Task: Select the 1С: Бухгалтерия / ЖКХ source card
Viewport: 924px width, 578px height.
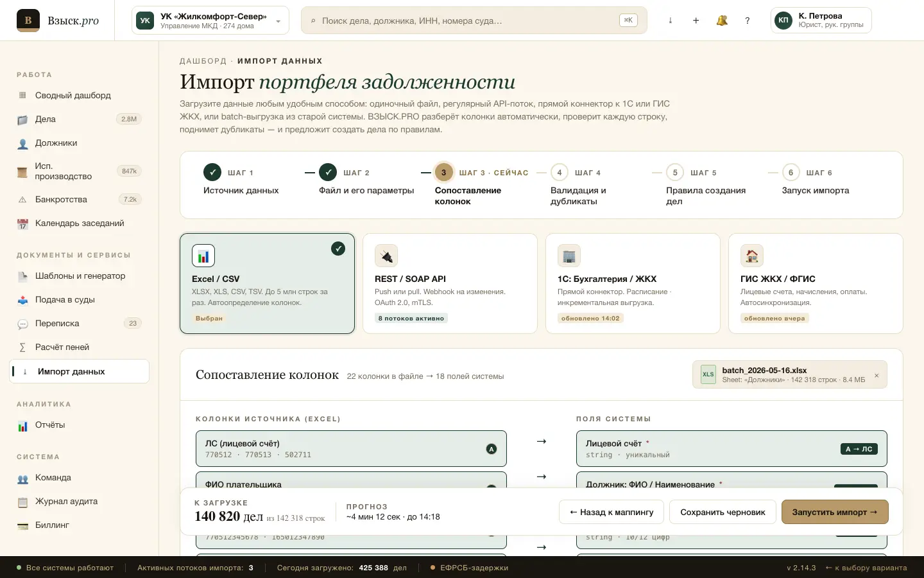Action: click(x=633, y=283)
